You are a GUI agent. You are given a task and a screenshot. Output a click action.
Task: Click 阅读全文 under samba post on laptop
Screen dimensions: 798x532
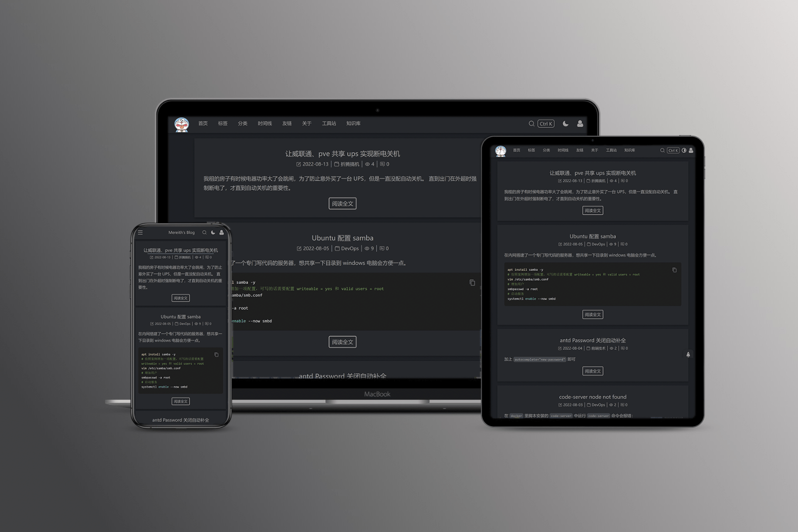(x=342, y=342)
